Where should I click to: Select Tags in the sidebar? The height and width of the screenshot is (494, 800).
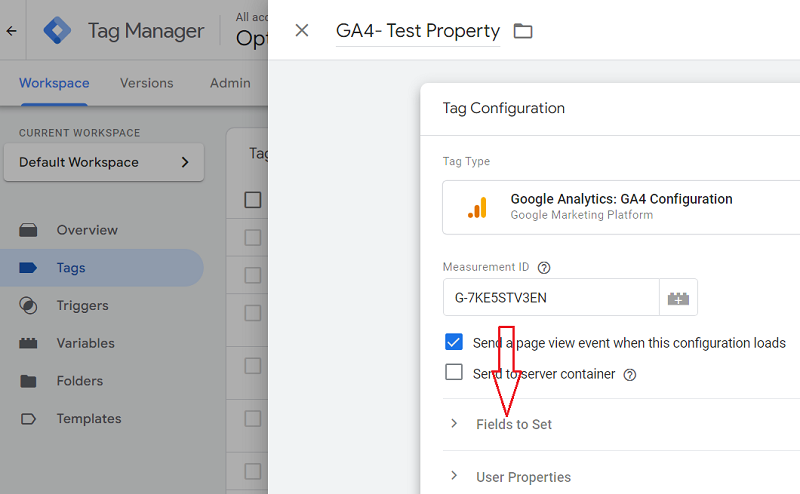pos(71,268)
